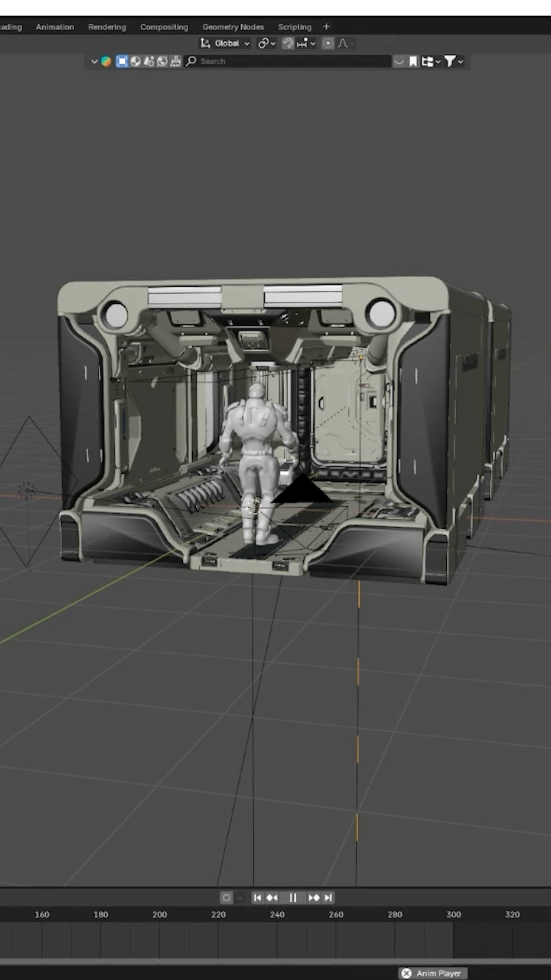The height and width of the screenshot is (980, 551).
Task: Click the chevron button right of search field
Action: point(399,61)
